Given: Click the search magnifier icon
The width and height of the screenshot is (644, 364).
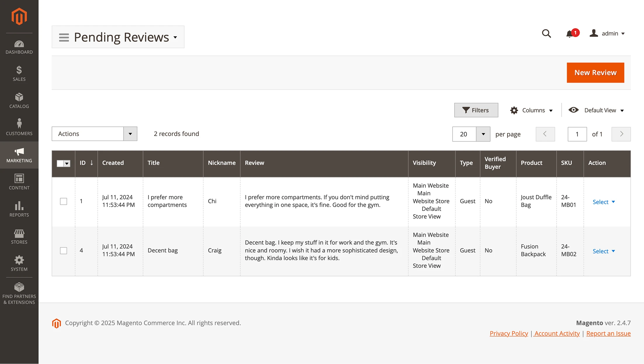Looking at the screenshot, I should tap(546, 33).
